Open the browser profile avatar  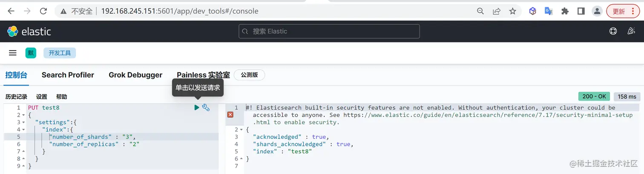pos(597,11)
